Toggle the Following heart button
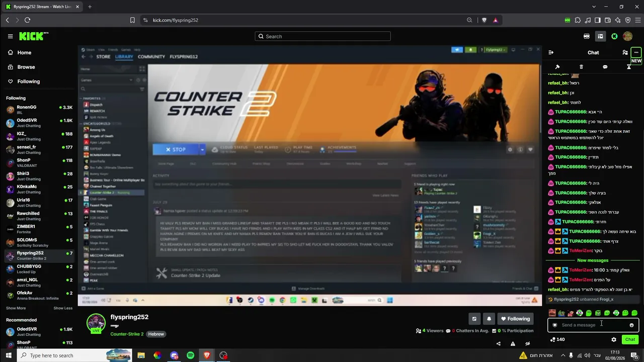This screenshot has width=644, height=362. [x=516, y=319]
